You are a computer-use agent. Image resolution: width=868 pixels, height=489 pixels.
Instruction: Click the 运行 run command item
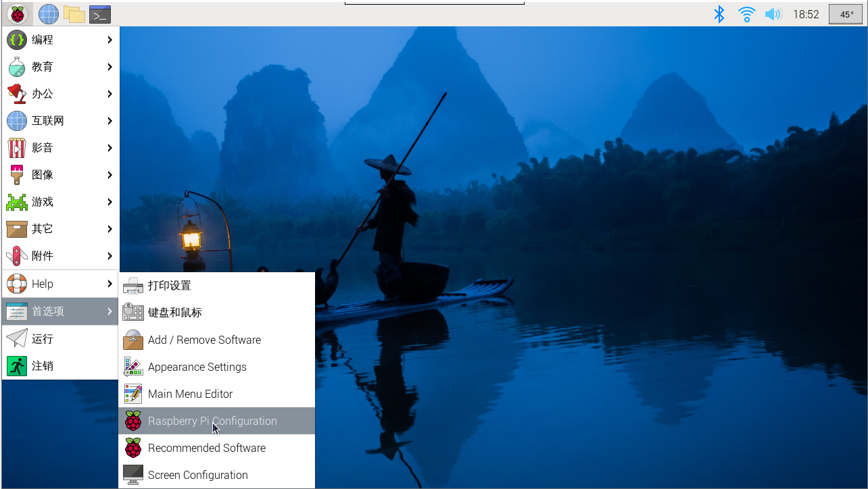[42, 339]
